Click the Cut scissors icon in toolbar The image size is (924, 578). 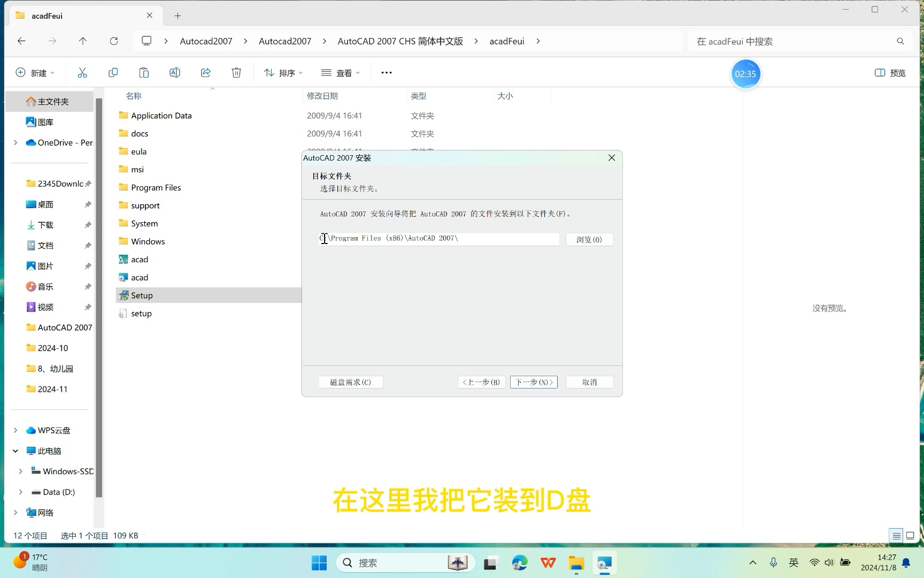82,73
